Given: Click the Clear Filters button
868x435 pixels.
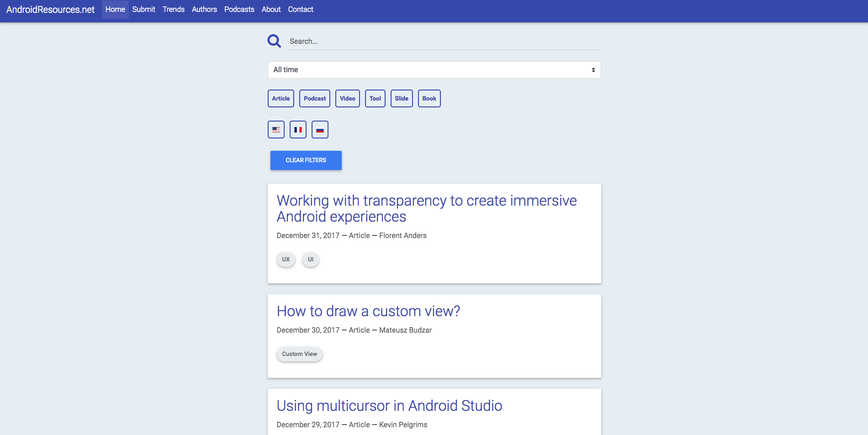Looking at the screenshot, I should pyautogui.click(x=306, y=160).
